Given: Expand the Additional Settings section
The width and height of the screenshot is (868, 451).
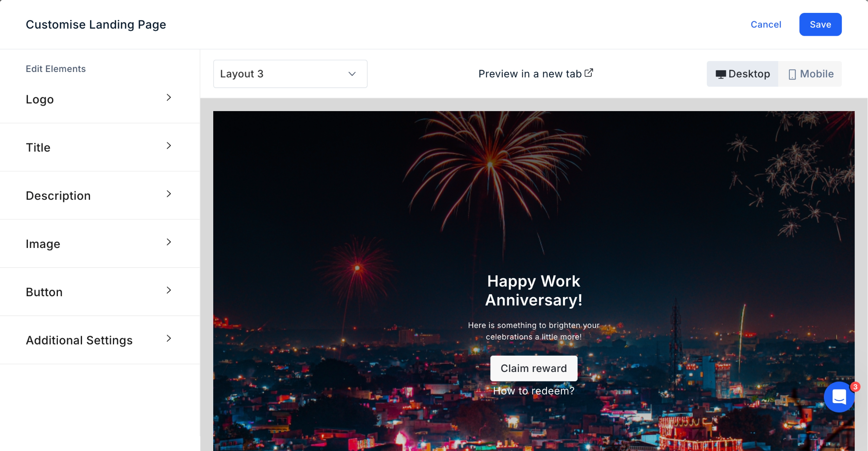Looking at the screenshot, I should (100, 340).
